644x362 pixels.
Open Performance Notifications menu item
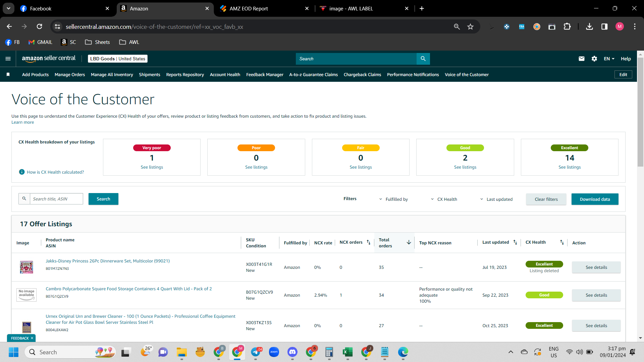[413, 74]
